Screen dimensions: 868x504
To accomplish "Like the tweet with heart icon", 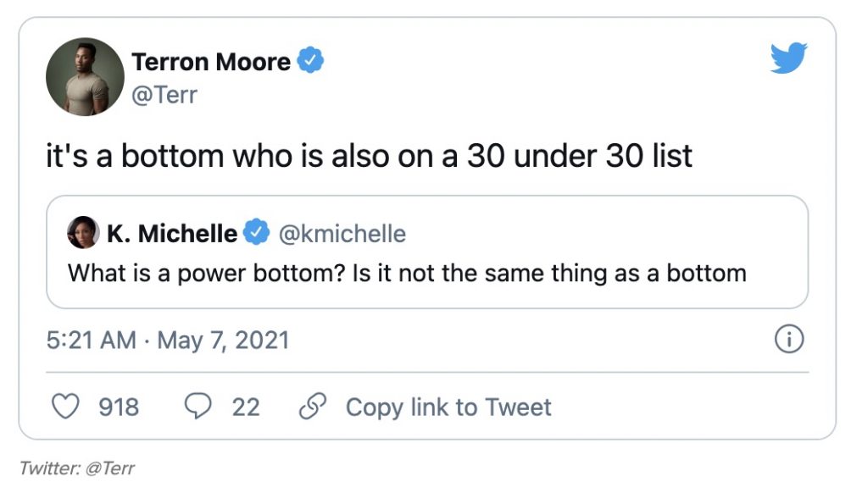I will tap(65, 407).
